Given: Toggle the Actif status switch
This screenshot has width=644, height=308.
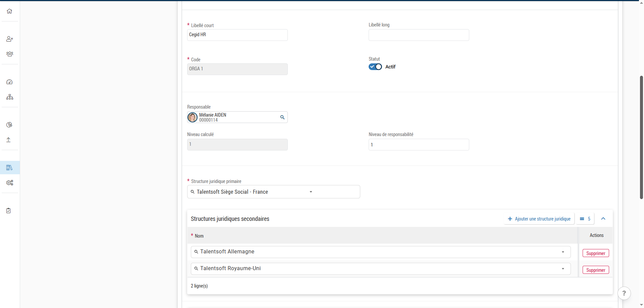Looking at the screenshot, I should click(x=375, y=67).
